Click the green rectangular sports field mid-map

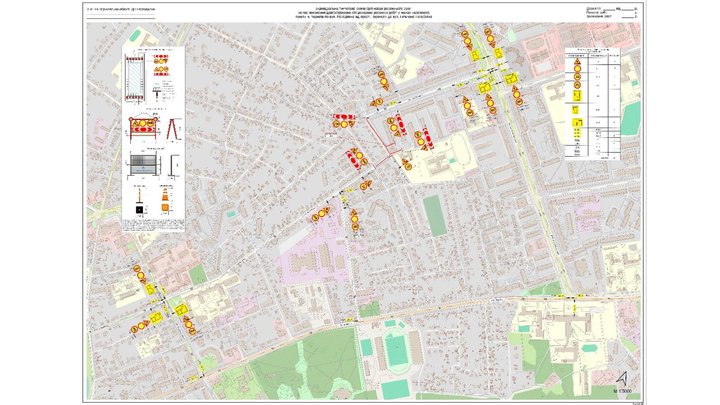point(433,215)
